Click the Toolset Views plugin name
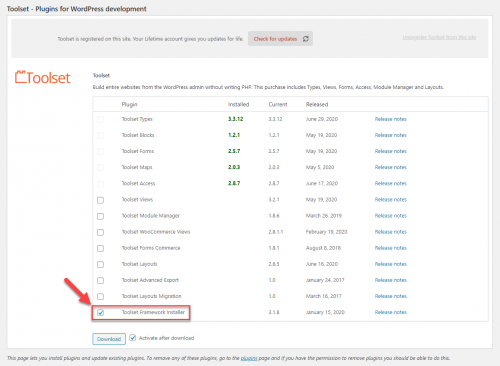The width and height of the screenshot is (500, 366). pos(137,199)
